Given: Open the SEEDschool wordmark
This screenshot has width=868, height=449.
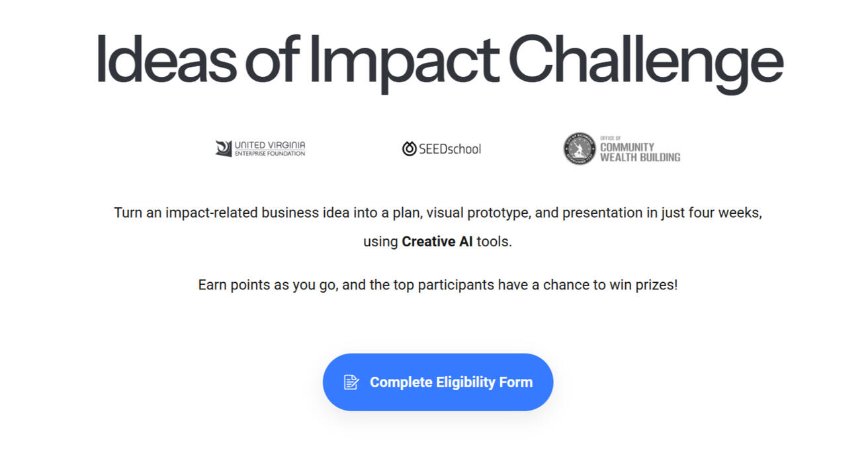Looking at the screenshot, I should pos(450,149).
